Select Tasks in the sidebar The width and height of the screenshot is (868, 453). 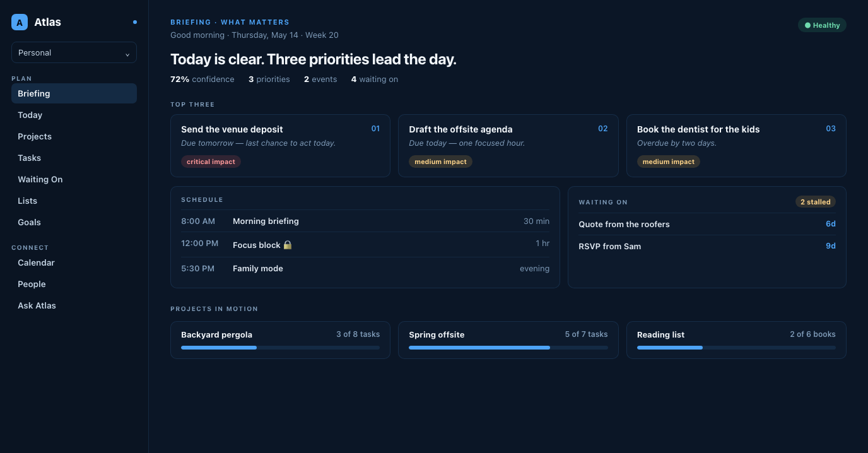point(74,158)
